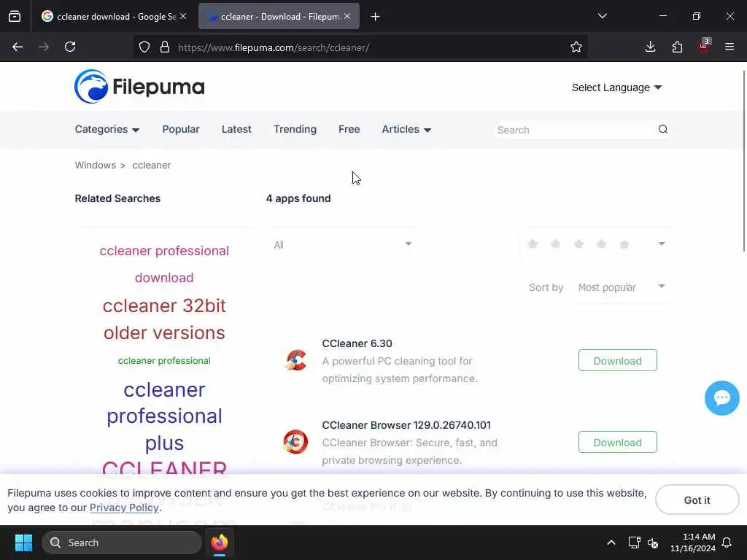Open Firefox View icon in tab bar
This screenshot has width=747, height=560.
[x=15, y=17]
